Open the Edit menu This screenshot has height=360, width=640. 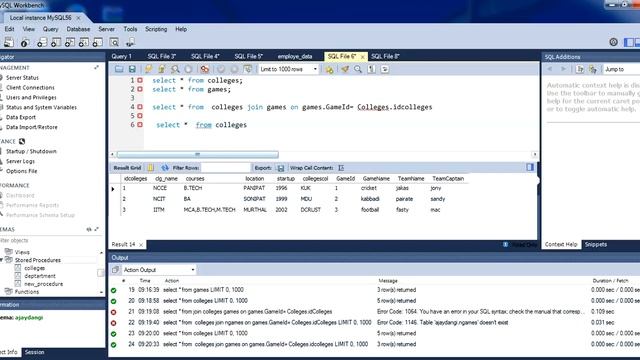[9, 29]
